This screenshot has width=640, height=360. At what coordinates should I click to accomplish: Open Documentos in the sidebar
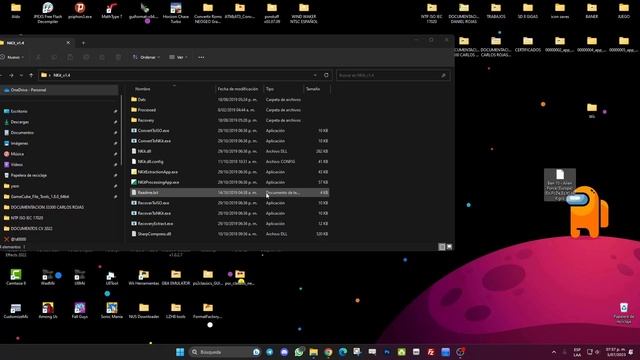click(22, 133)
